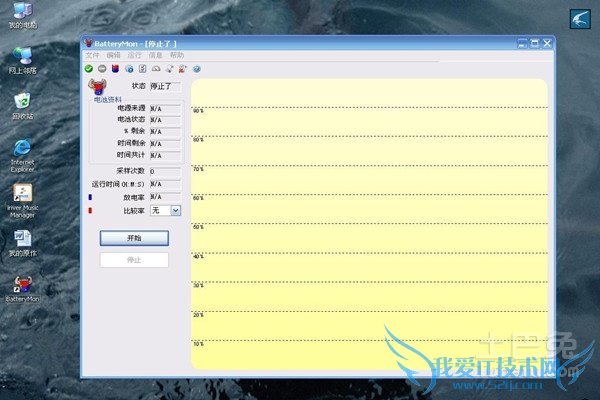600x400 pixels.
Task: Click the red 比较率 color marker
Action: click(x=90, y=211)
